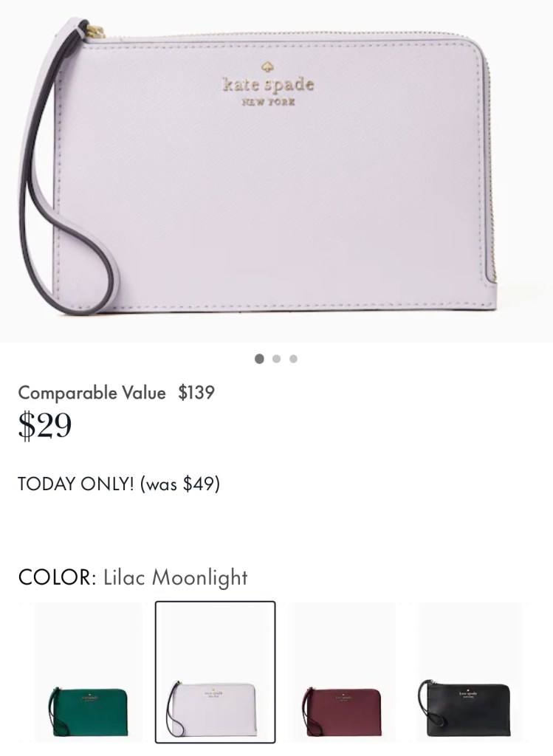The height and width of the screenshot is (756, 553).
Task: Click the COLOR label heading
Action: 58,577
